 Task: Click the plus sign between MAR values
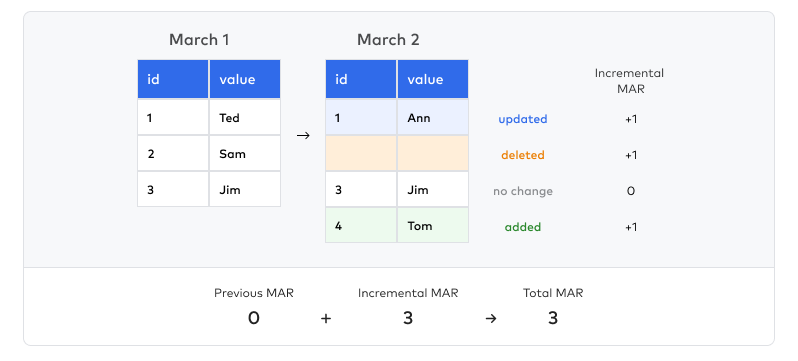pyautogui.click(x=326, y=319)
